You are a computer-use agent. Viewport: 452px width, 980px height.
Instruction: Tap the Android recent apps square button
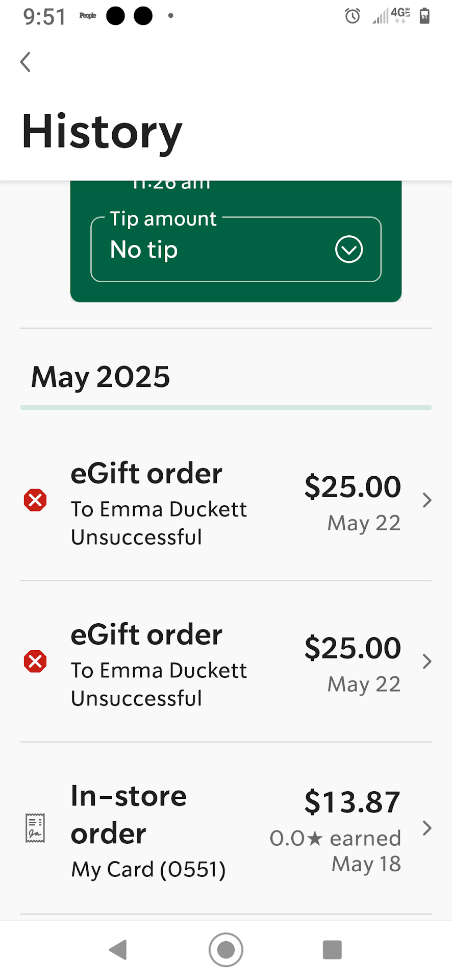(332, 950)
